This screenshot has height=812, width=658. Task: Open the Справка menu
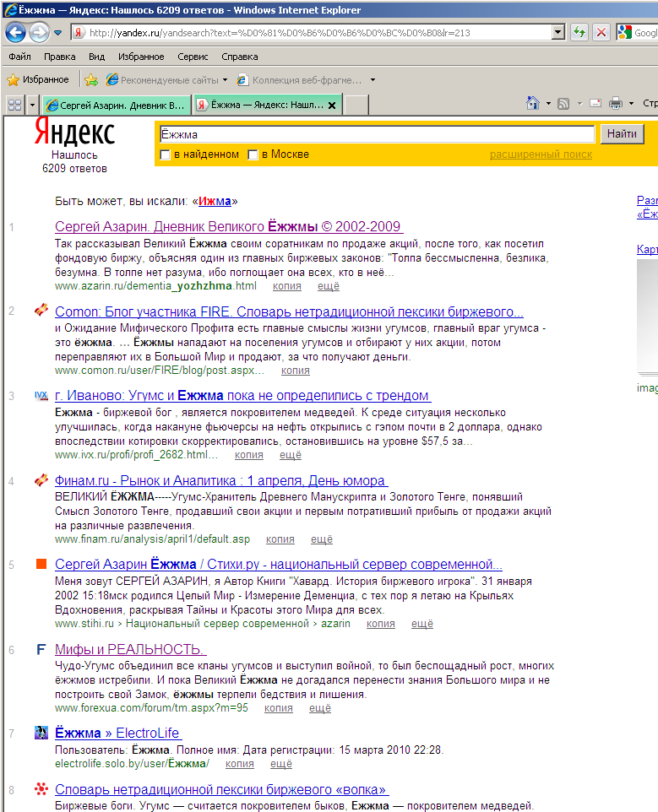tap(239, 57)
